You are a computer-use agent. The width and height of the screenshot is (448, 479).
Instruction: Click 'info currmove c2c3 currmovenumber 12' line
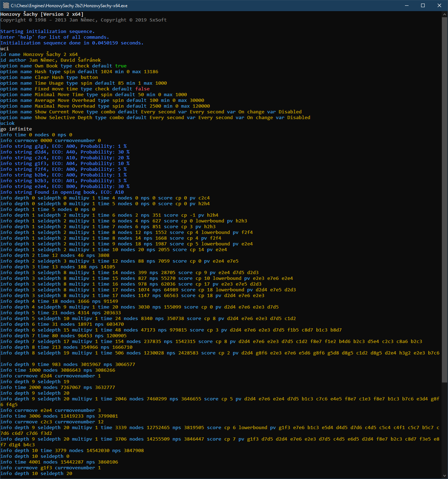(52, 422)
